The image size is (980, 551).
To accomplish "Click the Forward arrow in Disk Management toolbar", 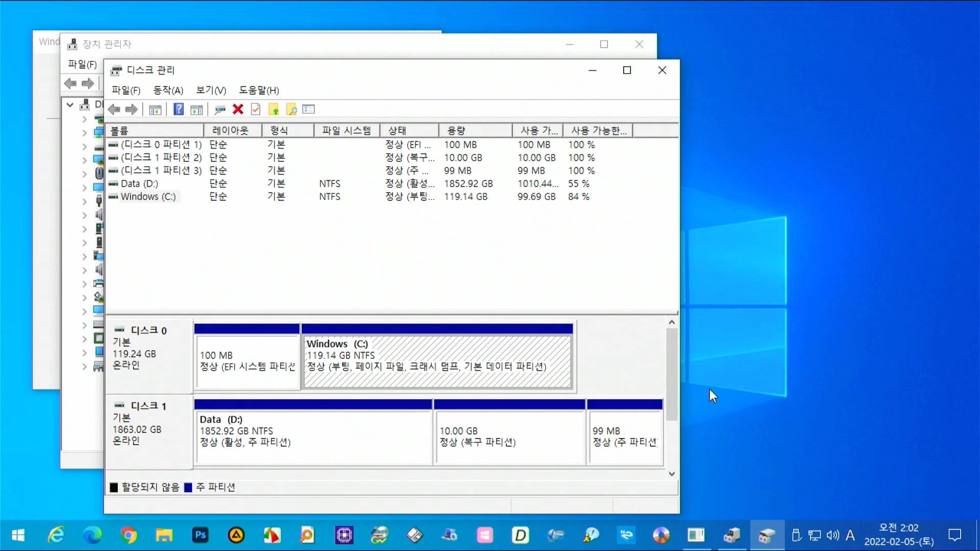I will tap(132, 109).
